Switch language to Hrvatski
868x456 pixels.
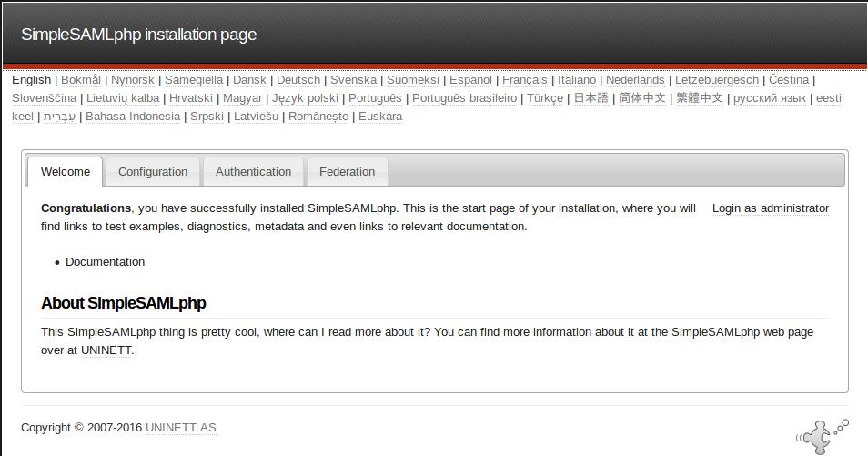click(191, 98)
